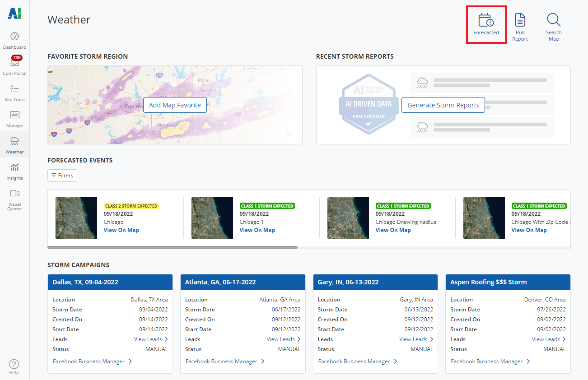Open Insights chart icon
Image resolution: width=588 pixels, height=380 pixels.
click(14, 167)
